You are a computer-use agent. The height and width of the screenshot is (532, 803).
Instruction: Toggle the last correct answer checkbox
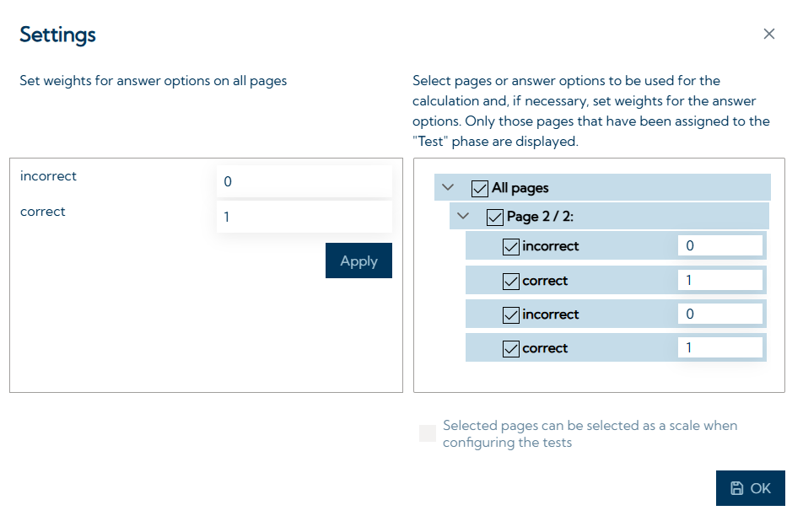click(x=510, y=348)
